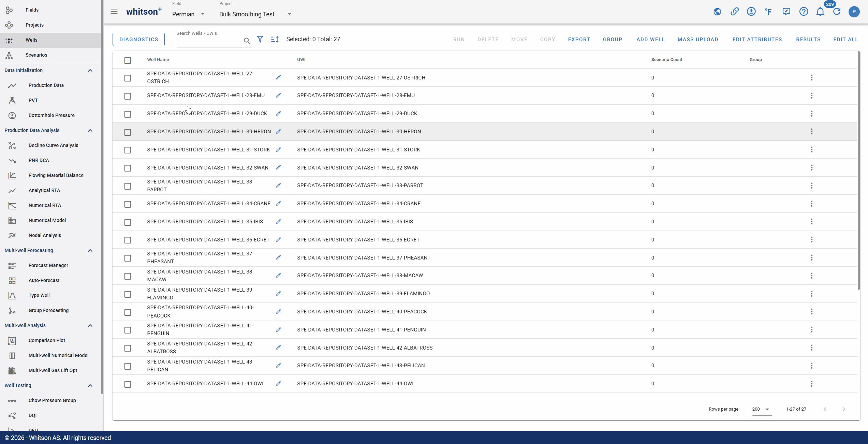Check the WELL-37-PHEASANT row checkbox
The width and height of the screenshot is (868, 444).
click(128, 258)
